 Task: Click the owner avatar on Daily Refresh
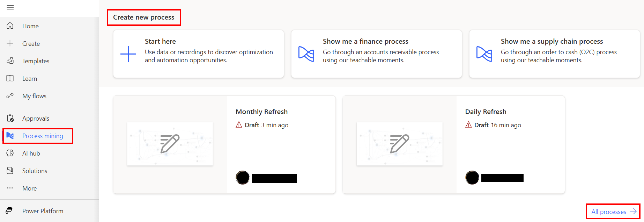pos(472,178)
